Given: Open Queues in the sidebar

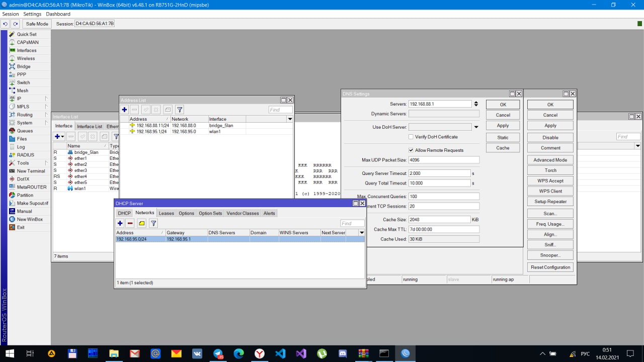Looking at the screenshot, I should coord(25,131).
